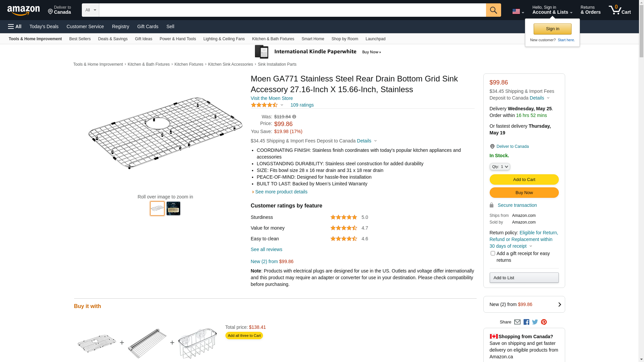Click the Buy Now button
Screen dimensions: 644x362
click(x=524, y=193)
